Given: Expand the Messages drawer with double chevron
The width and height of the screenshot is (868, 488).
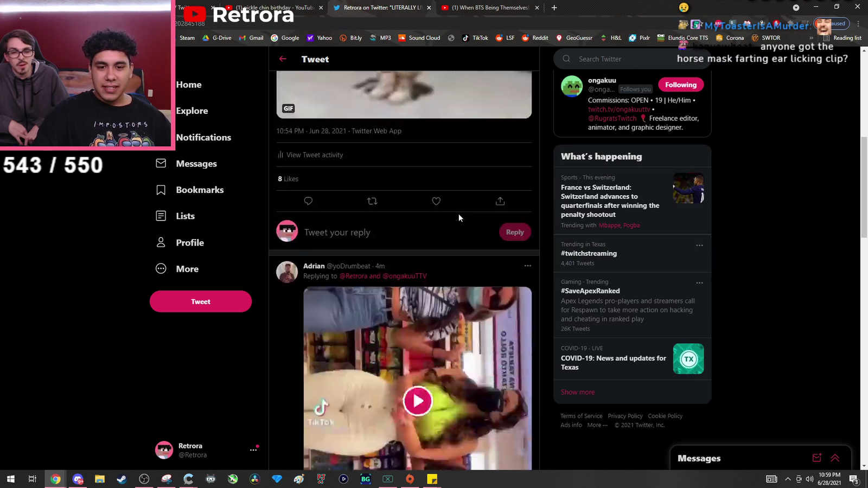Looking at the screenshot, I should pos(835,458).
